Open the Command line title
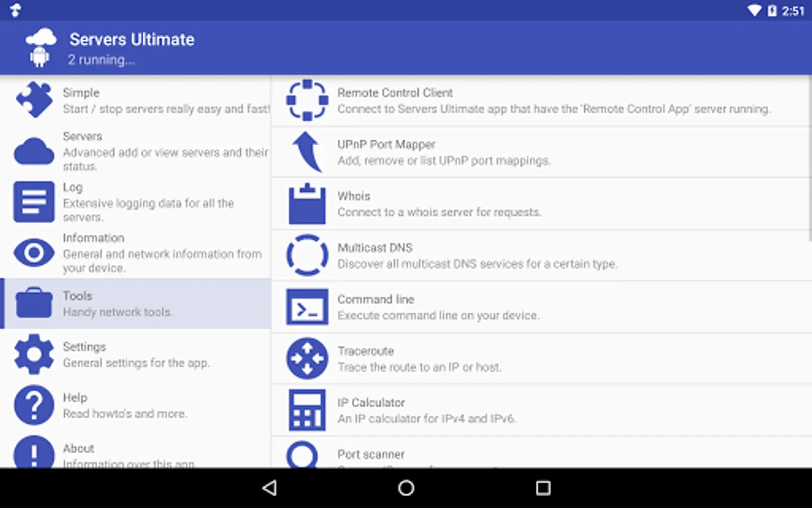 (x=376, y=299)
